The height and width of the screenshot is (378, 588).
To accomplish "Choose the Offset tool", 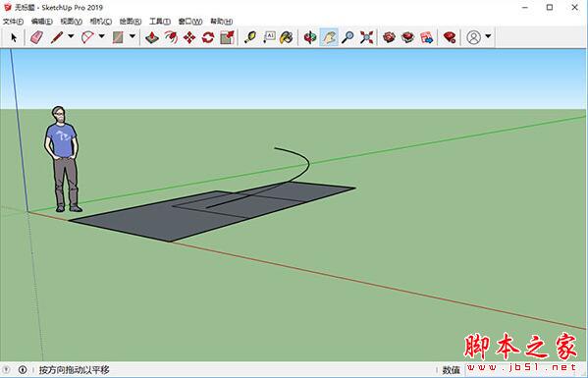I will point(171,37).
